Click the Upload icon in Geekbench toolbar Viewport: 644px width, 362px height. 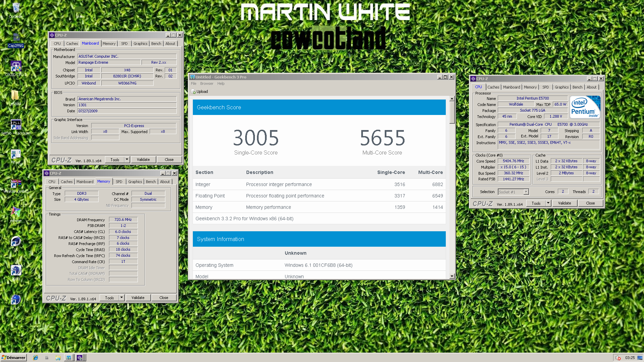coord(194,92)
